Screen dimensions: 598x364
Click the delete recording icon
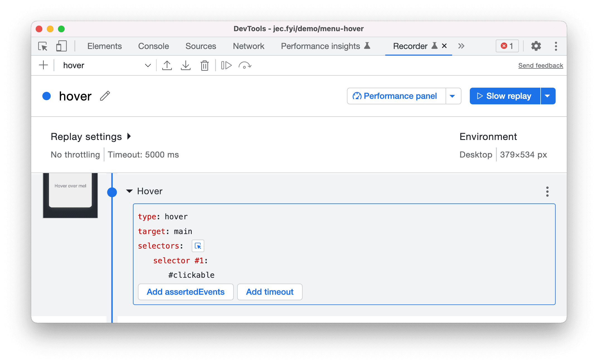pyautogui.click(x=204, y=65)
